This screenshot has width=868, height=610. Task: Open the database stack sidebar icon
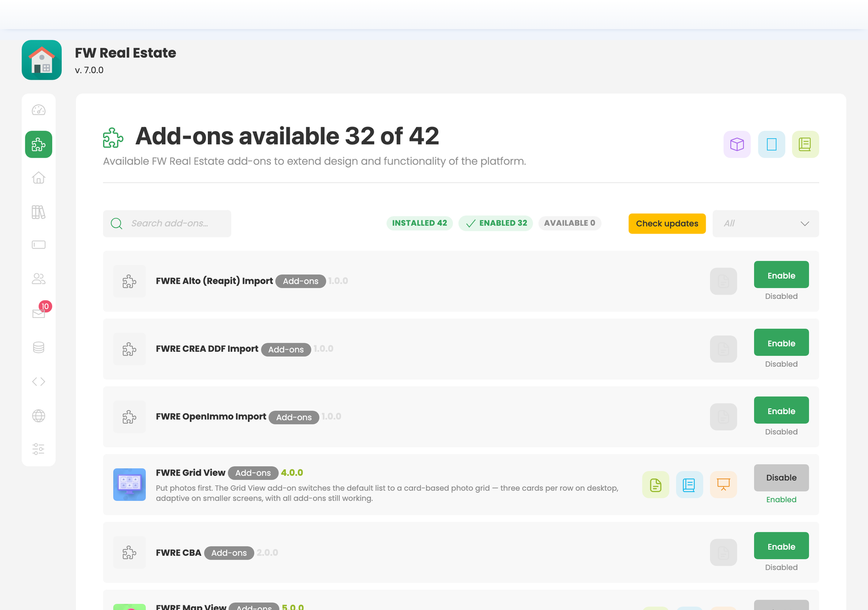pyautogui.click(x=39, y=348)
